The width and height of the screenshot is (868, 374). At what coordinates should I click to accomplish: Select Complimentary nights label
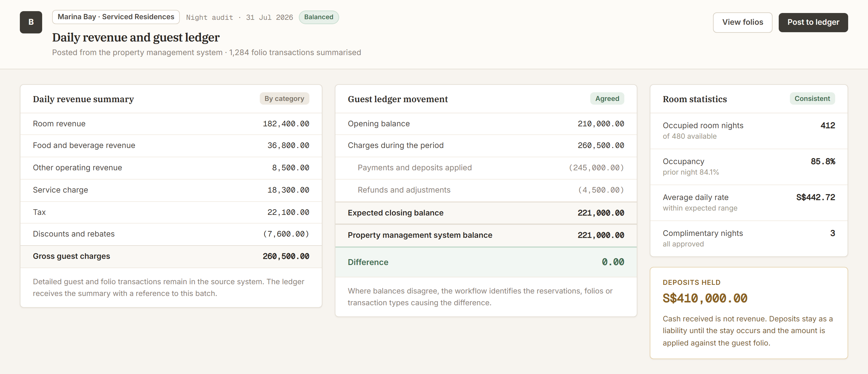[x=702, y=233]
